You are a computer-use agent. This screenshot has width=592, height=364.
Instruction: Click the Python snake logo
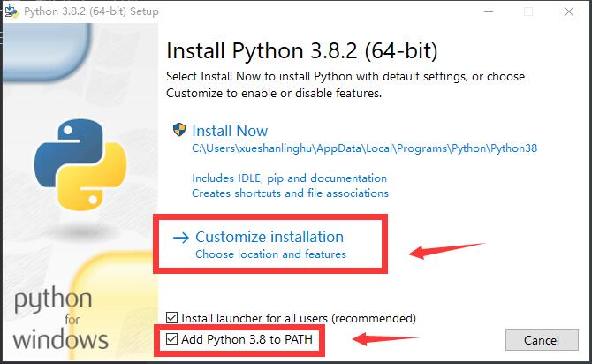tap(80, 165)
